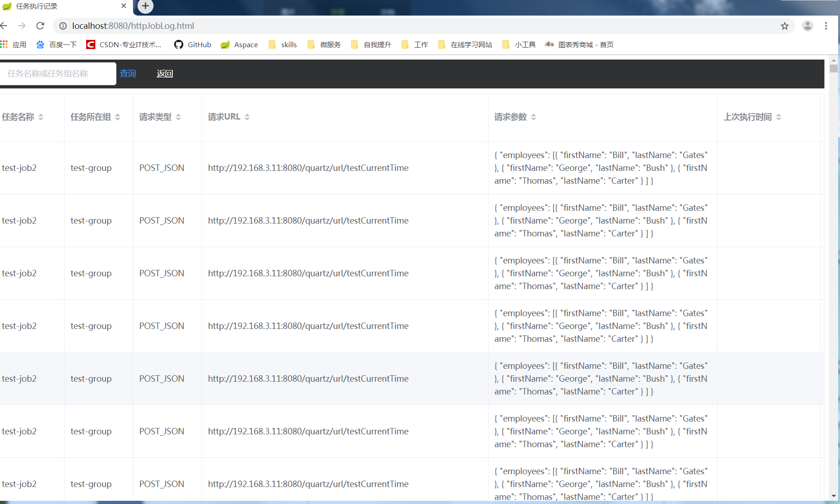This screenshot has height=504, width=840.
Task: Toggle sorting on the 请求URL column
Action: tap(247, 117)
